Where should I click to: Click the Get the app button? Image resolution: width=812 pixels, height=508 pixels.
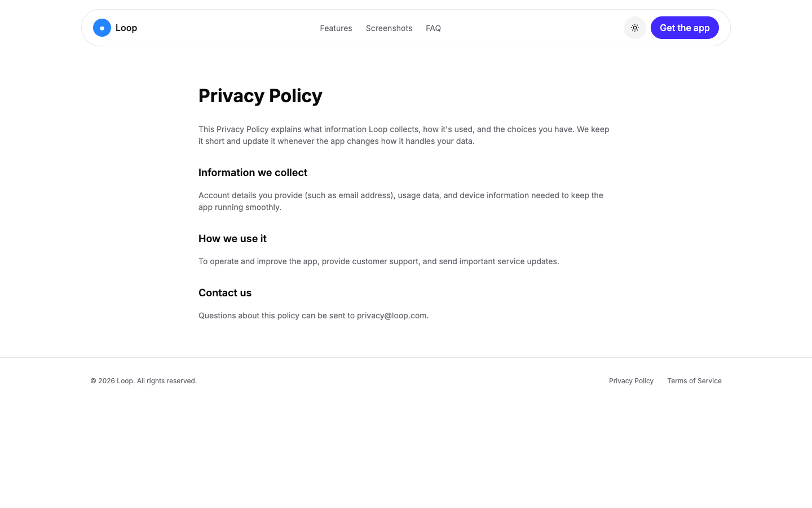click(x=685, y=28)
